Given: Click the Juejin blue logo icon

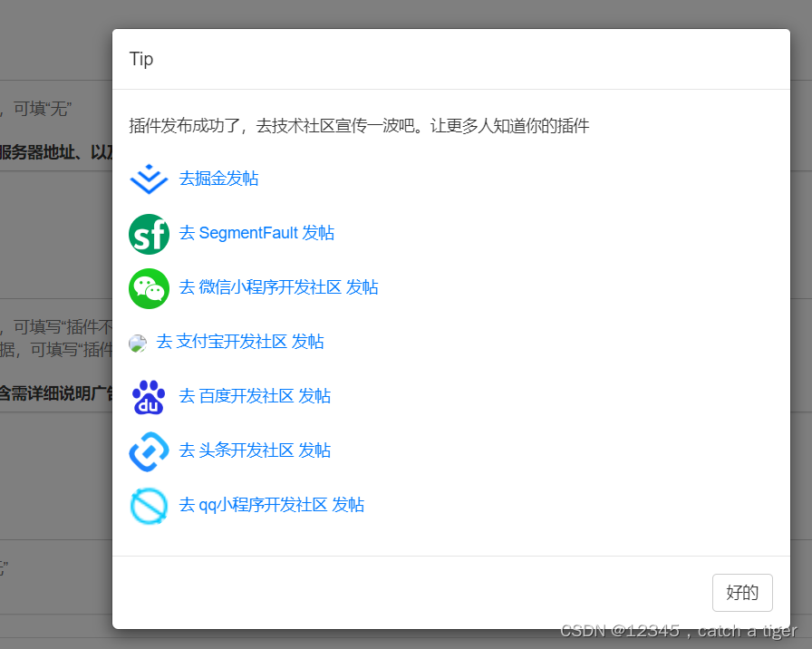Looking at the screenshot, I should point(150,179).
